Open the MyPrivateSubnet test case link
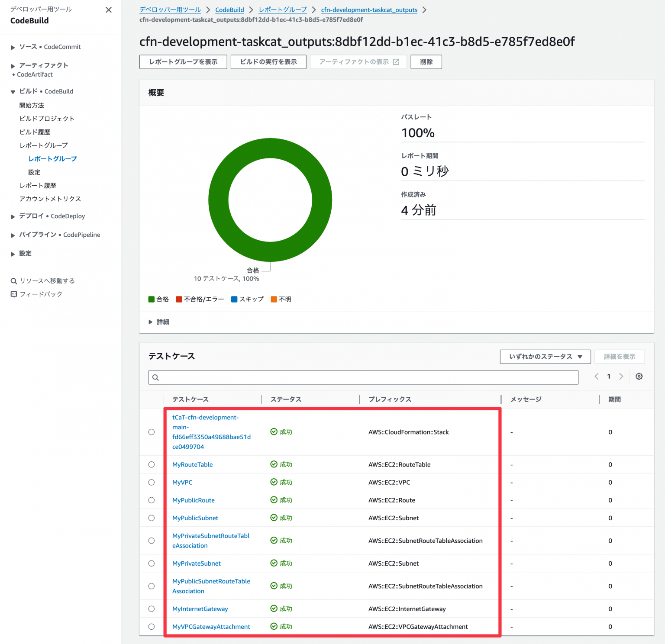665x644 pixels. [196, 563]
